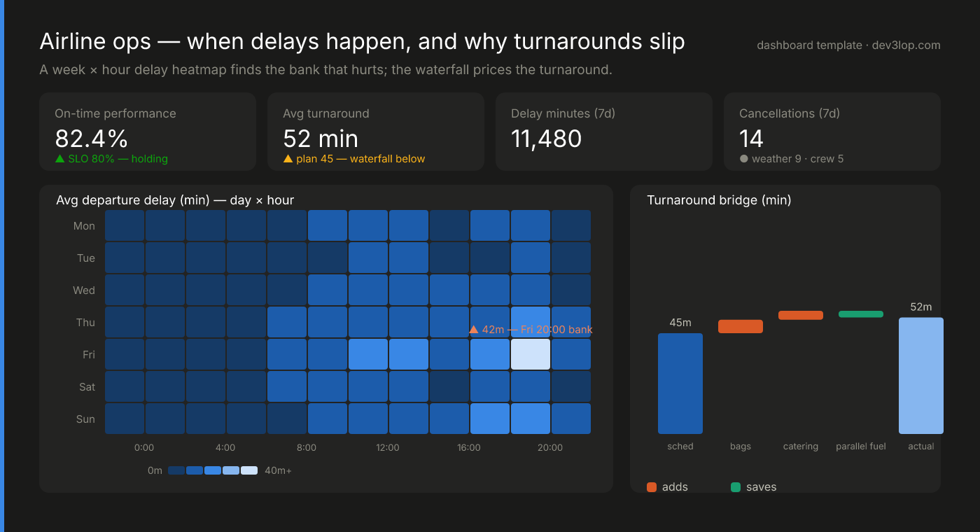Click the Avg departure delay chart title
The image size is (980, 532).
(x=175, y=200)
